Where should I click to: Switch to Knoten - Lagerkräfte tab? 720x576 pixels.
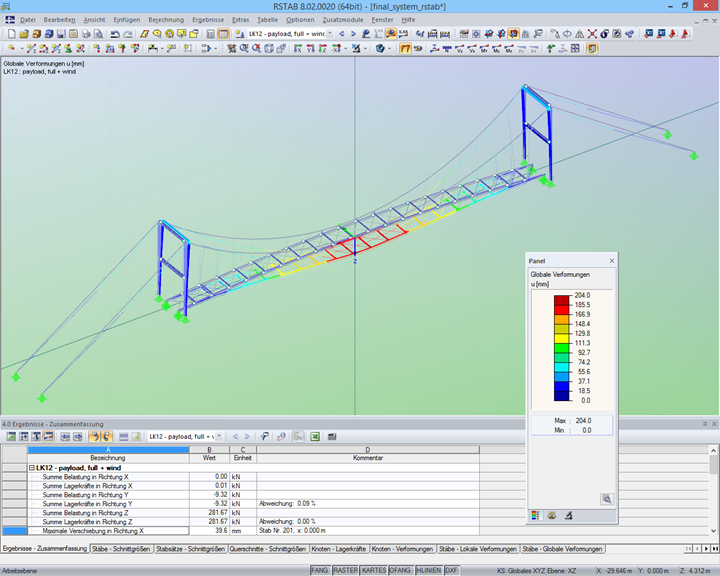tap(339, 549)
